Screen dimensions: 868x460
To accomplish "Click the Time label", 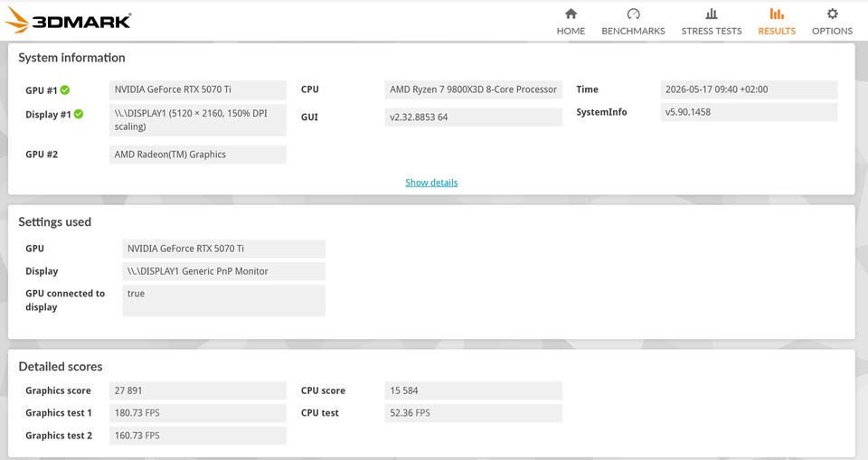I will click(588, 89).
